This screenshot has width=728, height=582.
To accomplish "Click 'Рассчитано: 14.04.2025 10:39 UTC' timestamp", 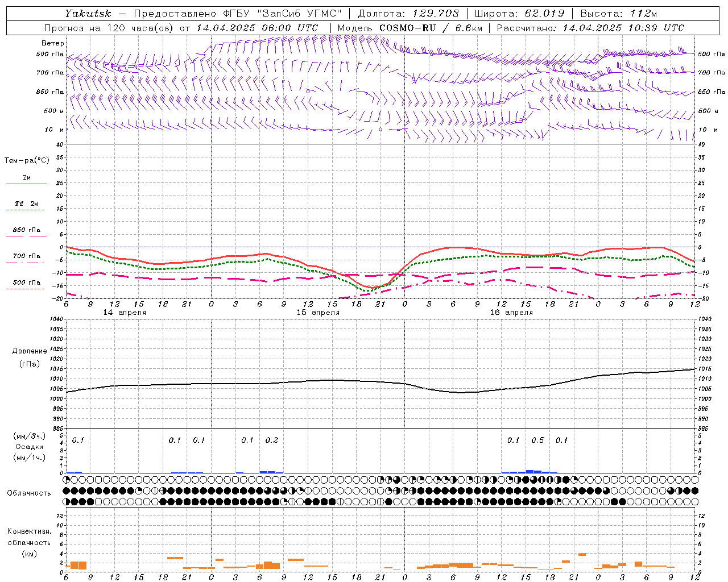I will 590,28.
